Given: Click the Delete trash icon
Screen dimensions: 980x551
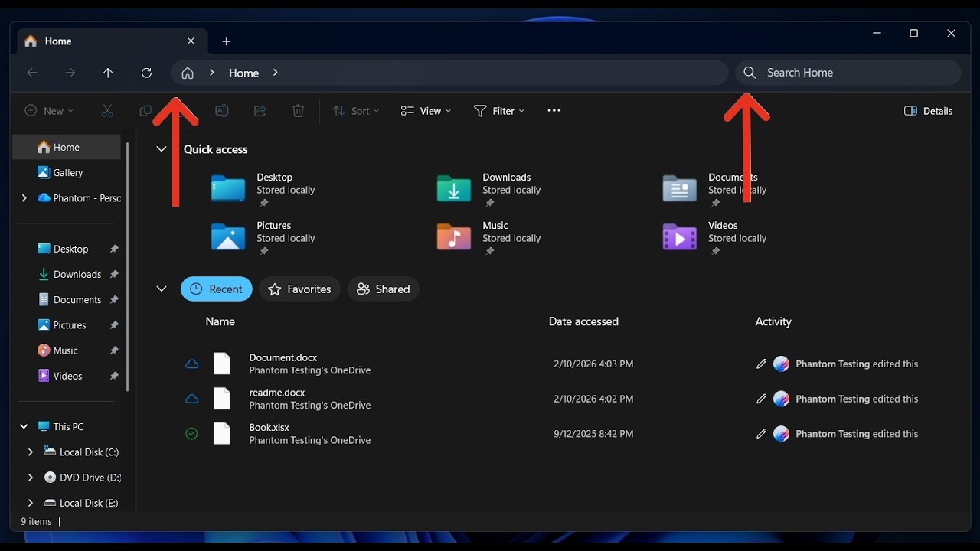Looking at the screenshot, I should 299,111.
